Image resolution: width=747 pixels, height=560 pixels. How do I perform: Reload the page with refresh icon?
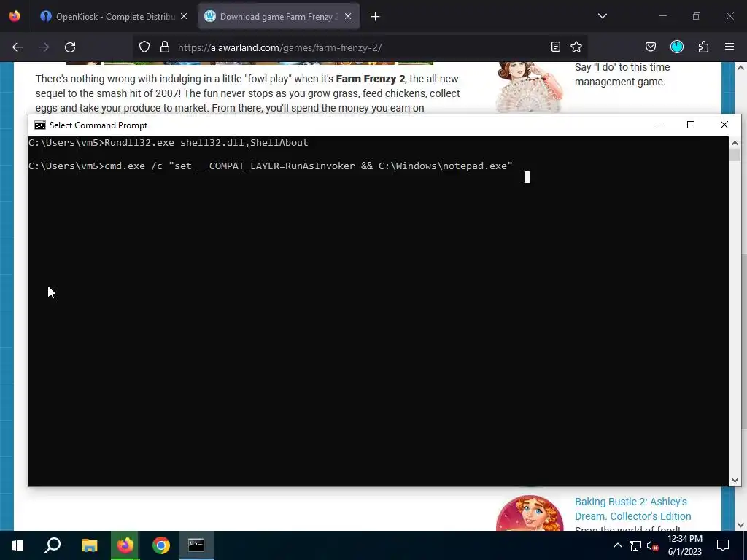(x=70, y=47)
